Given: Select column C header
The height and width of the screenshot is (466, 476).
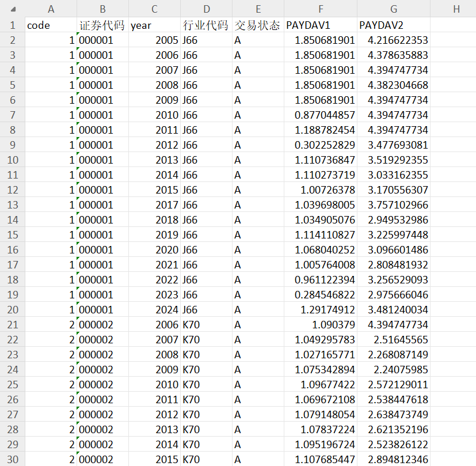Looking at the screenshot, I should tap(154, 9).
